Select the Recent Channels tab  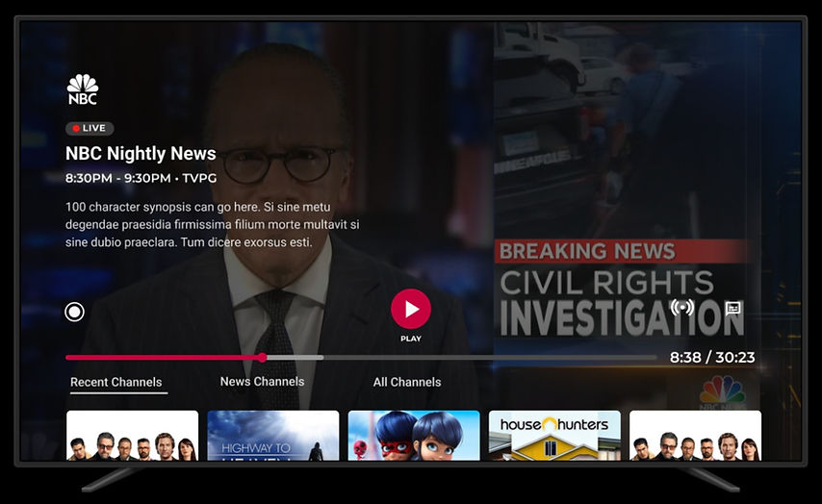click(116, 383)
